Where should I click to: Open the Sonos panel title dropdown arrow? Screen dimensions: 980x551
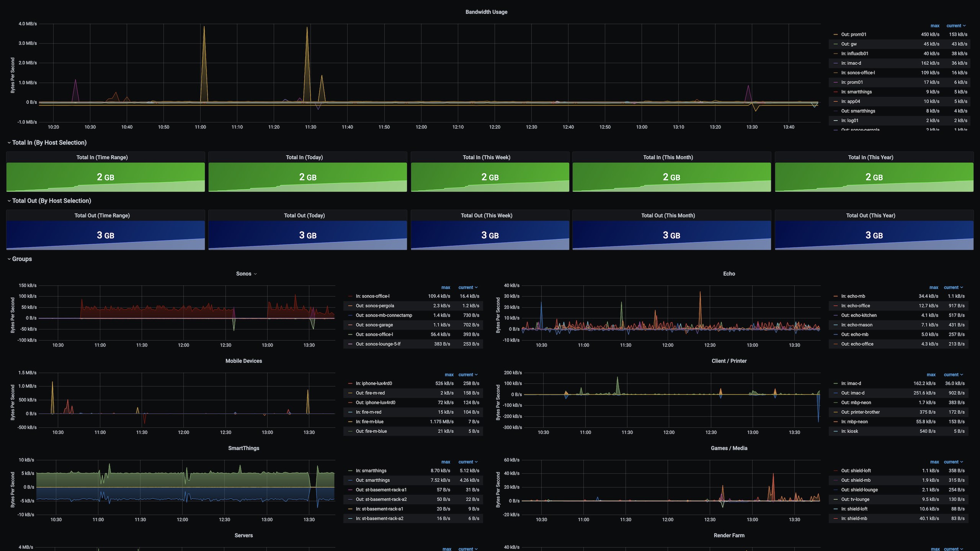pos(255,274)
